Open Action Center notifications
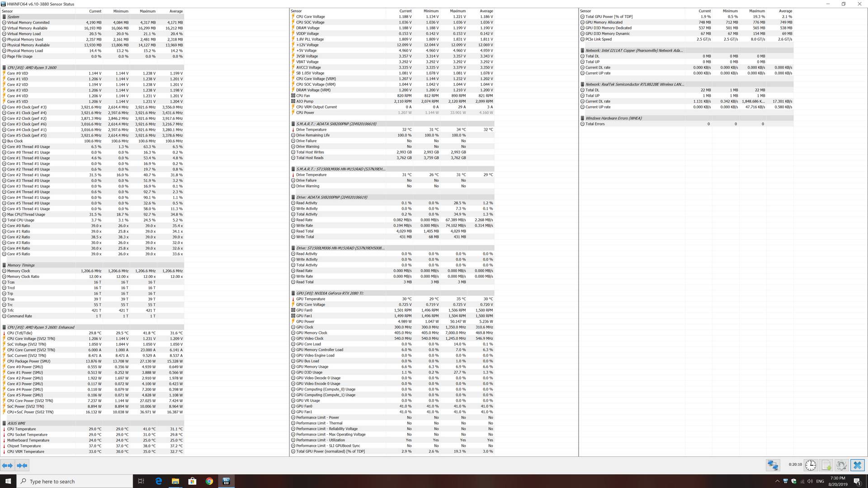Viewport: 868px width, 488px height. (x=857, y=481)
